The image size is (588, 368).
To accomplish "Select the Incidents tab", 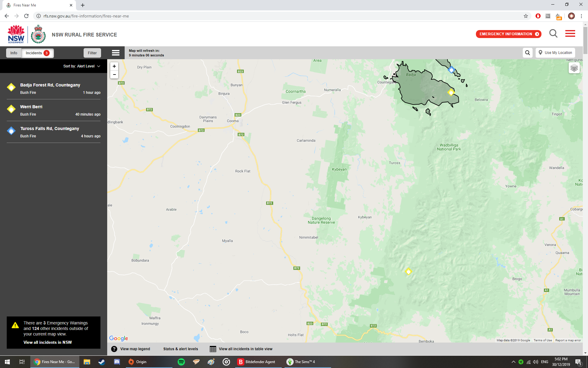I will pos(37,52).
